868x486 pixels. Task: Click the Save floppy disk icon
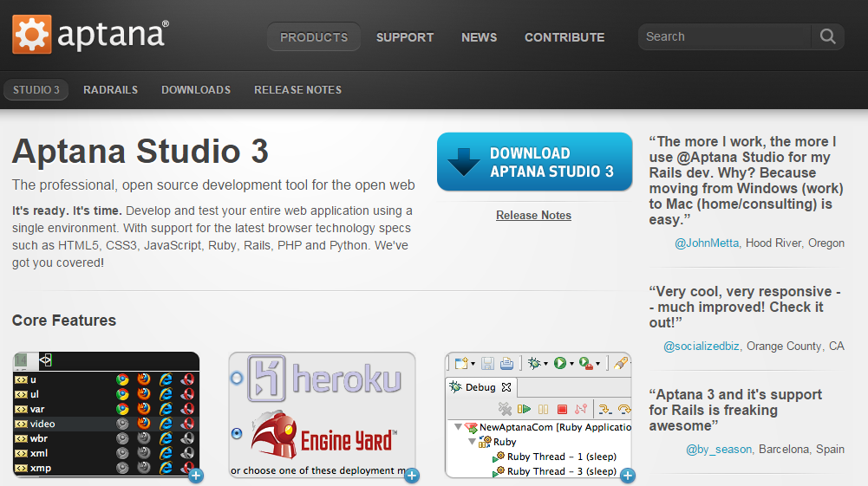[x=487, y=363]
